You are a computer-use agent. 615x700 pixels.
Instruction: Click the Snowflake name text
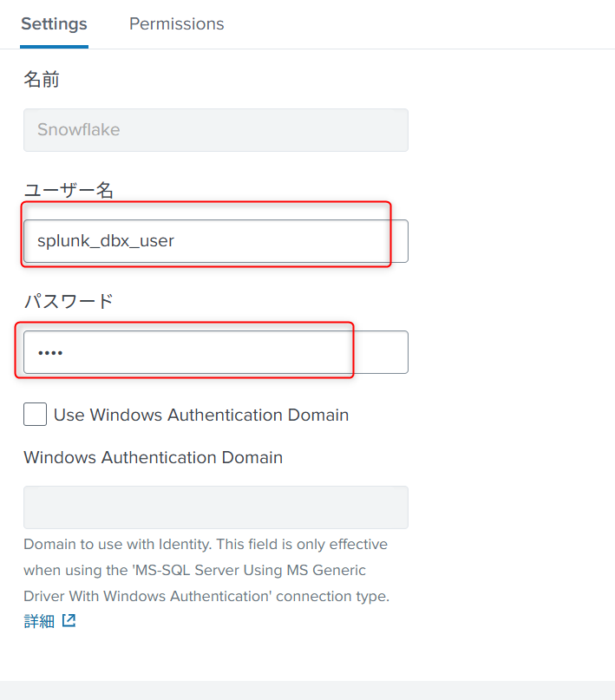click(x=79, y=130)
